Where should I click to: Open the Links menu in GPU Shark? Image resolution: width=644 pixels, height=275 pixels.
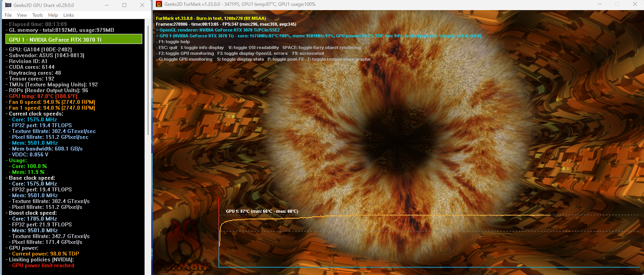click(68, 15)
